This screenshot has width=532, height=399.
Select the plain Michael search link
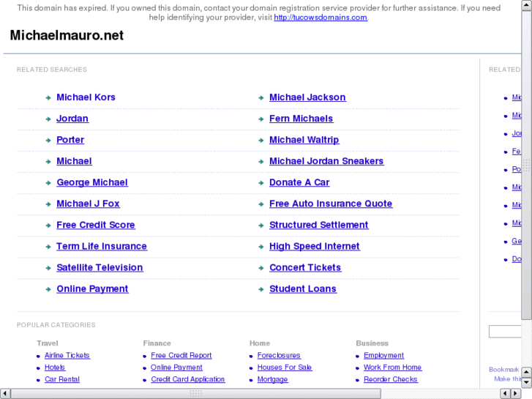coord(74,161)
